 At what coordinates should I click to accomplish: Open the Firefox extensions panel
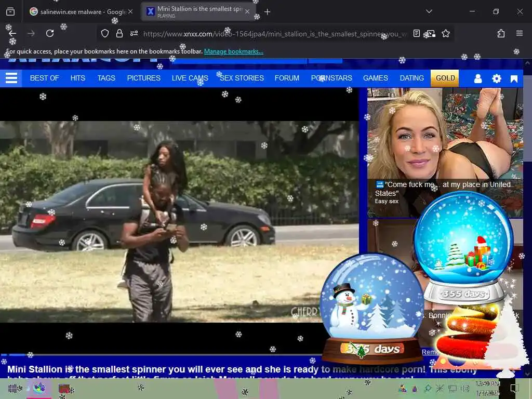501,33
